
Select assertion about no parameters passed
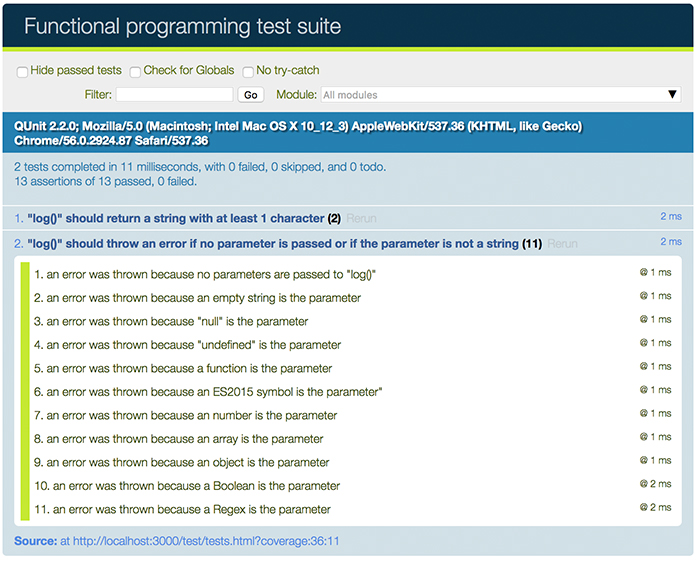(212, 274)
